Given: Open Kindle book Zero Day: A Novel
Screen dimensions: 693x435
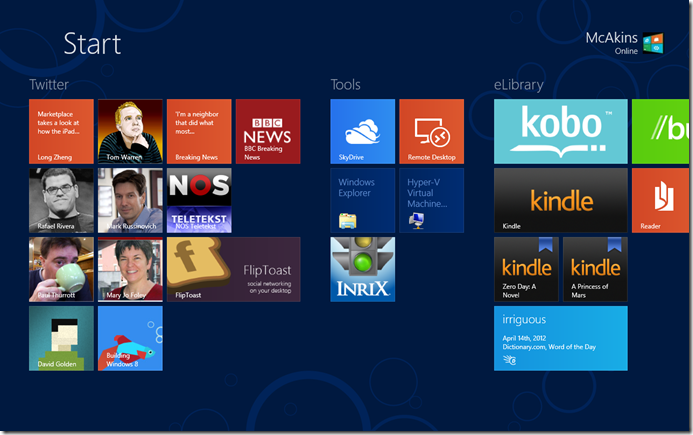Looking at the screenshot, I should (x=526, y=269).
